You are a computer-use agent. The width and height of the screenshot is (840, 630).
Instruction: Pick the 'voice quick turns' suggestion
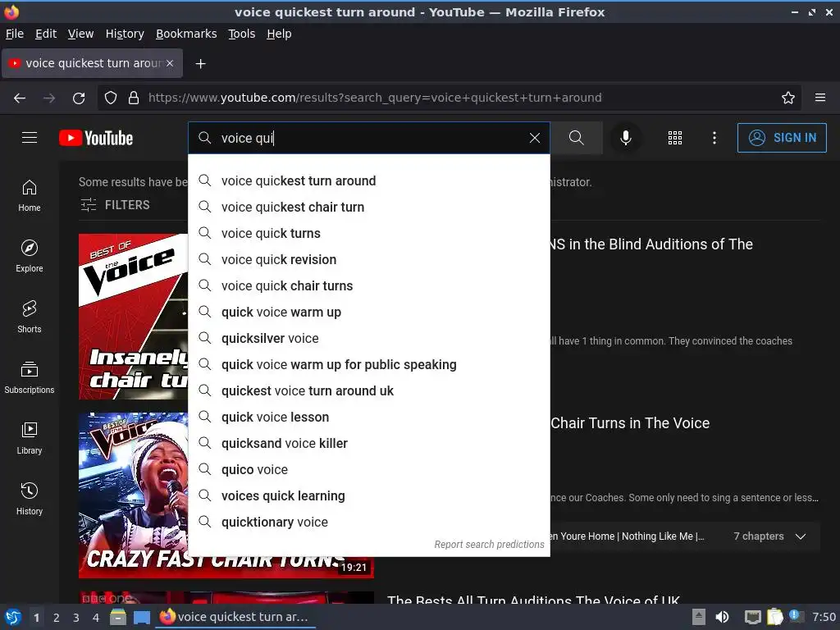tap(369, 233)
